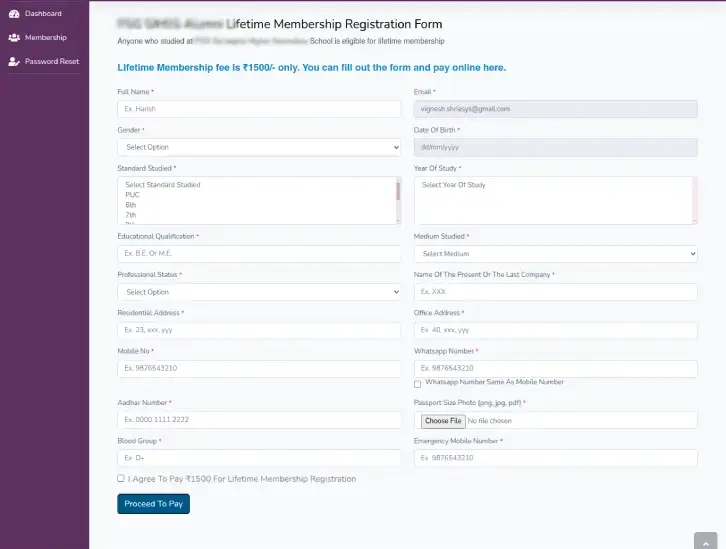Tick Whatsapp Number Same As Mobile Number
726x549 pixels.
click(418, 384)
